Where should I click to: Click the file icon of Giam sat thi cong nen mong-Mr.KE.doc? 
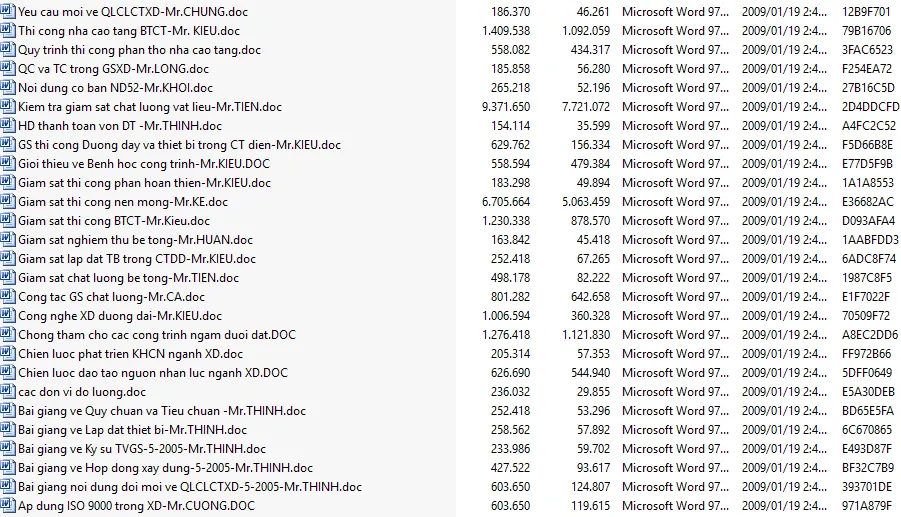point(9,202)
